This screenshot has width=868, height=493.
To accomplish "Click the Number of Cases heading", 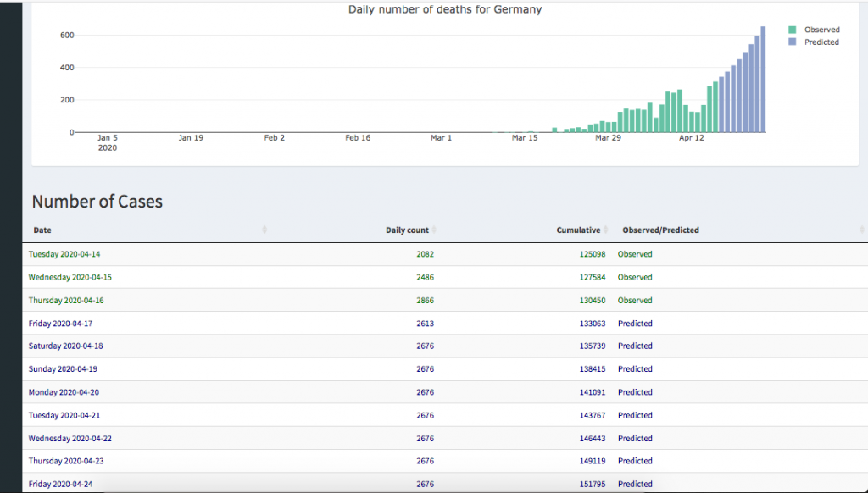I will click(x=97, y=202).
